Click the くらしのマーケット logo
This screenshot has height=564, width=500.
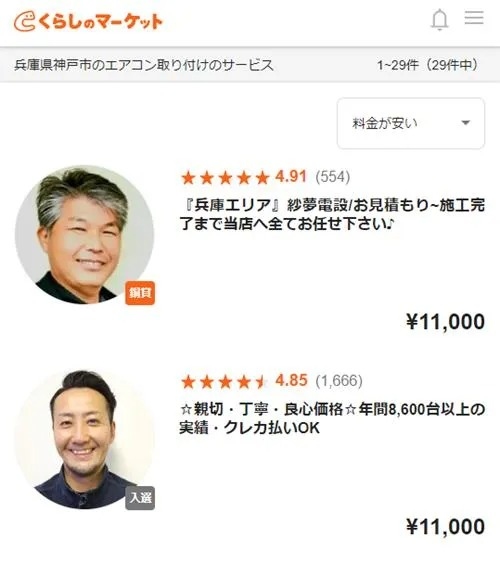[88, 21]
